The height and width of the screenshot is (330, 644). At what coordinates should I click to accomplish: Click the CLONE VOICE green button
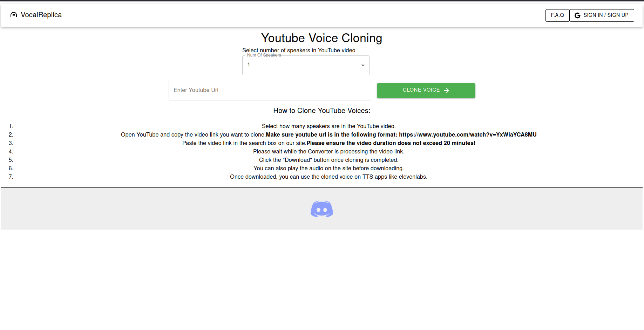coord(426,91)
